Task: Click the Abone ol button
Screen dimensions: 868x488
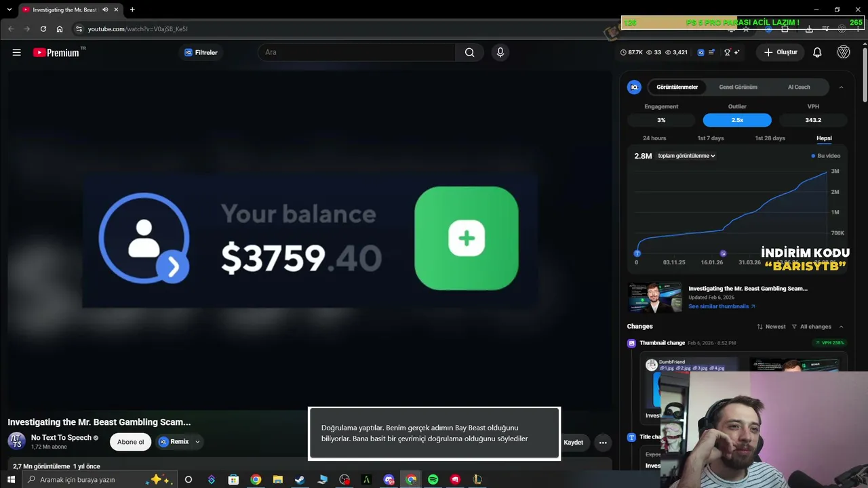Action: coord(131,442)
